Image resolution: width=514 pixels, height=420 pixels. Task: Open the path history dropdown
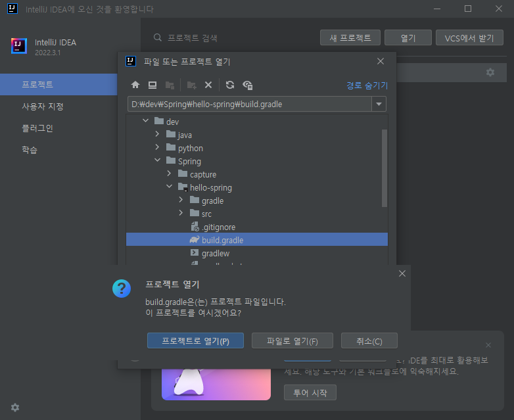click(379, 105)
